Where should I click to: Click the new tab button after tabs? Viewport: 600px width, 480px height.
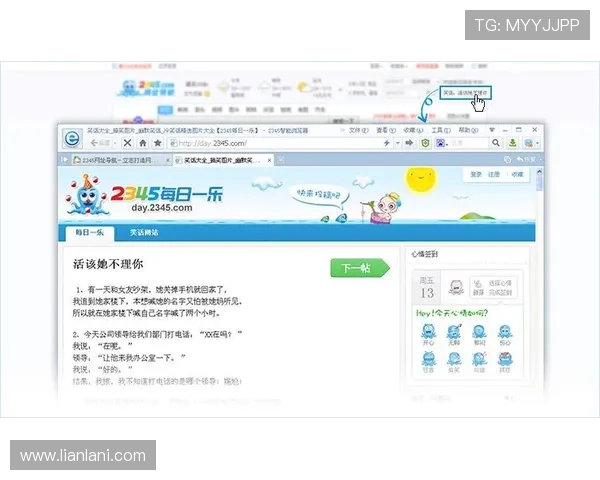280,160
